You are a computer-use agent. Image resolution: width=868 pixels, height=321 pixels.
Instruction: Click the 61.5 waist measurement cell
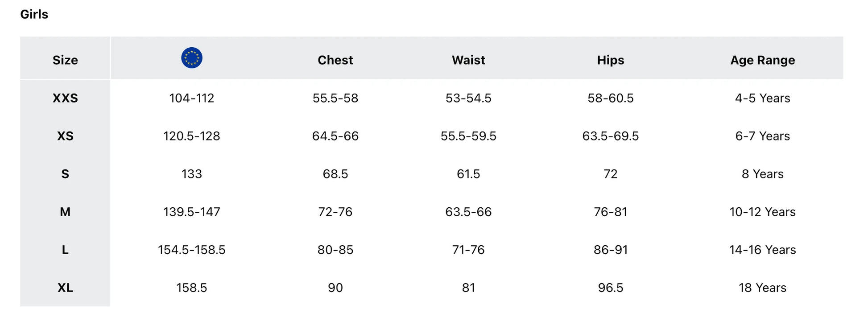point(468,174)
